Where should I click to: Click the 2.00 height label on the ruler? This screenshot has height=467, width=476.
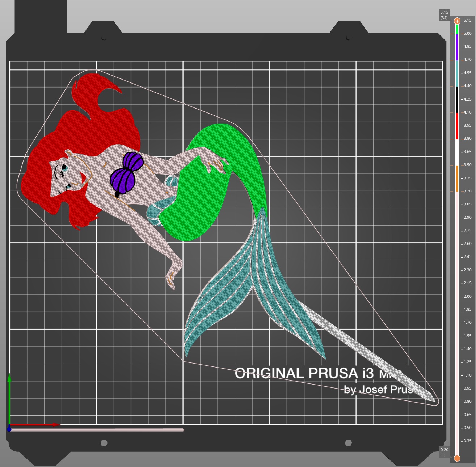tap(467, 296)
